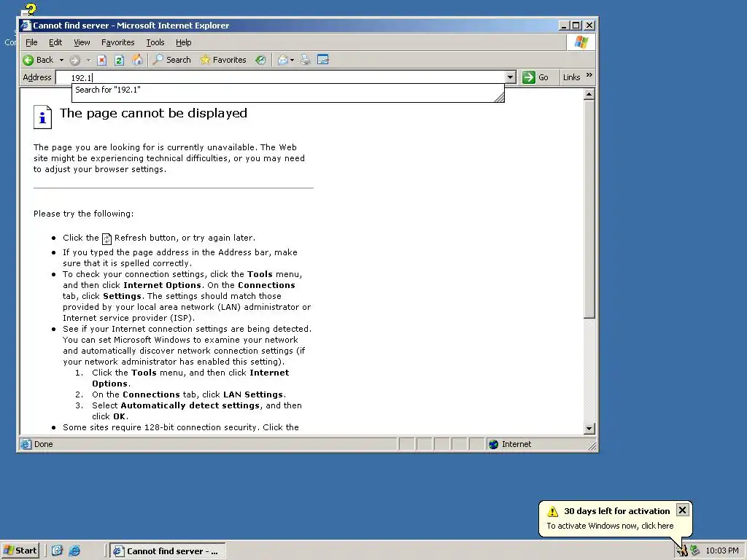The height and width of the screenshot is (560, 747).
Task: Click 'To activate Windows now, click here'
Action: 610,526
